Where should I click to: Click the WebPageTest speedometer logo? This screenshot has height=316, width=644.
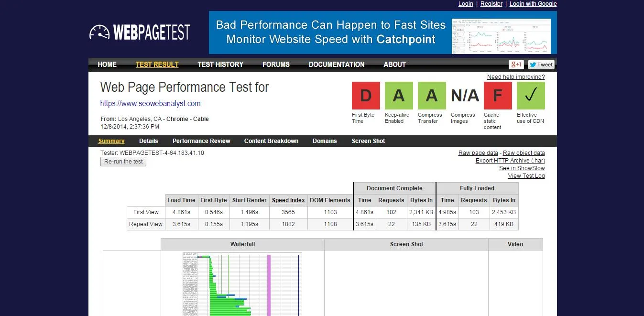[x=140, y=32]
